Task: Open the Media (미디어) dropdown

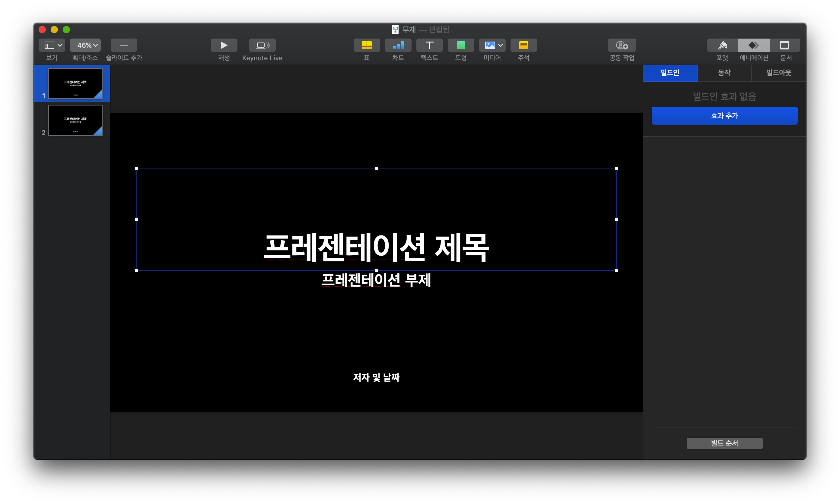Action: coord(492,45)
